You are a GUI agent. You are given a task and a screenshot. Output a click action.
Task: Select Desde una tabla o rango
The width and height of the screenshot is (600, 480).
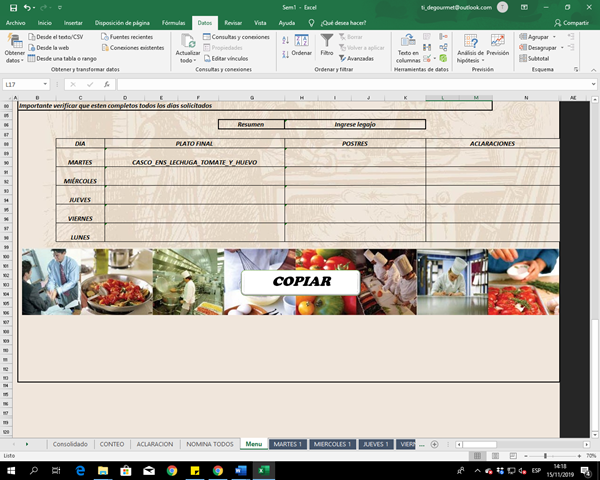(62, 59)
